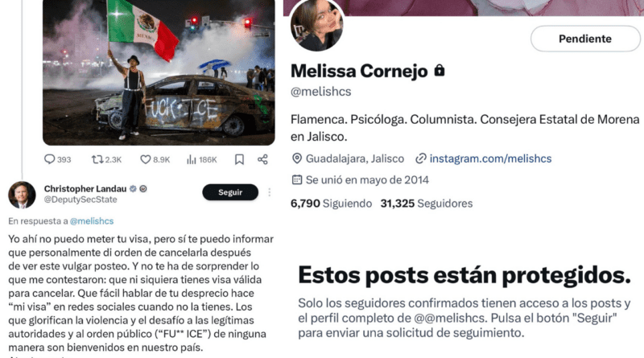This screenshot has width=644, height=358.
Task: Like the post with 8.9K hearts
Action: click(146, 159)
